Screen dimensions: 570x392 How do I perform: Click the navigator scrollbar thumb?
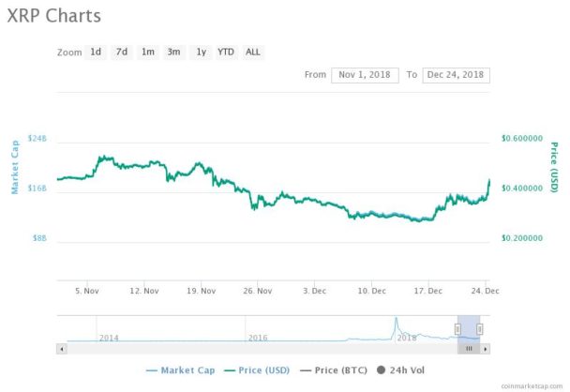point(469,349)
